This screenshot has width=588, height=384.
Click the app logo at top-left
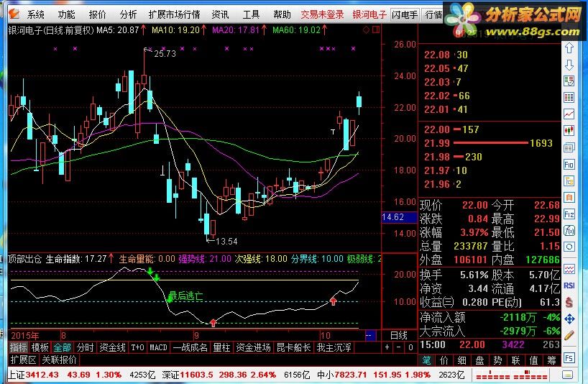click(14, 14)
